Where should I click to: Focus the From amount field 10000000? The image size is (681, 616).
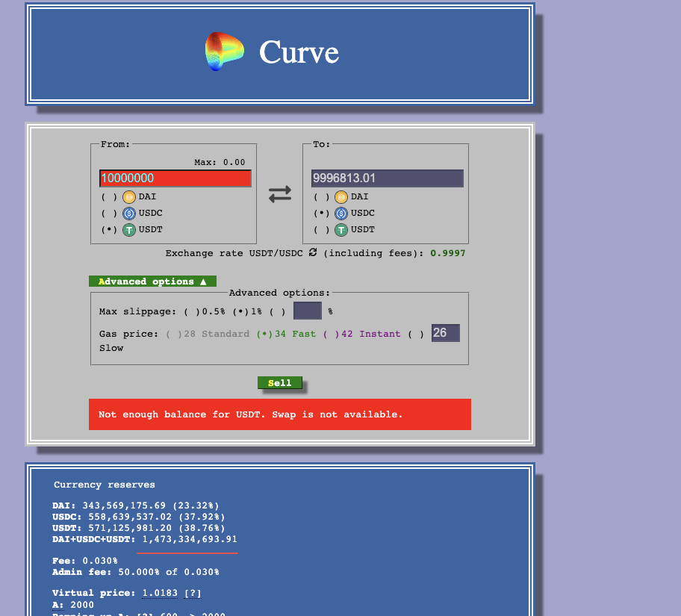(175, 178)
